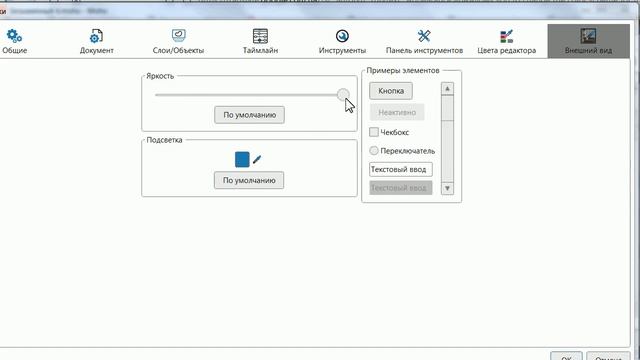Image resolution: width=640 pixels, height=360 pixels.
Task: Open Панель инструментов tab
Action: pyautogui.click(x=424, y=41)
